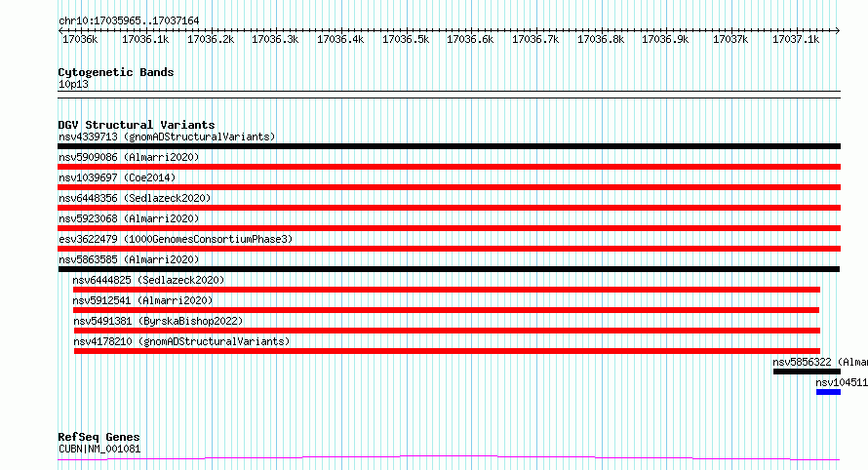
Task: Click the magenta CUBN gene line
Action: click(x=449, y=458)
